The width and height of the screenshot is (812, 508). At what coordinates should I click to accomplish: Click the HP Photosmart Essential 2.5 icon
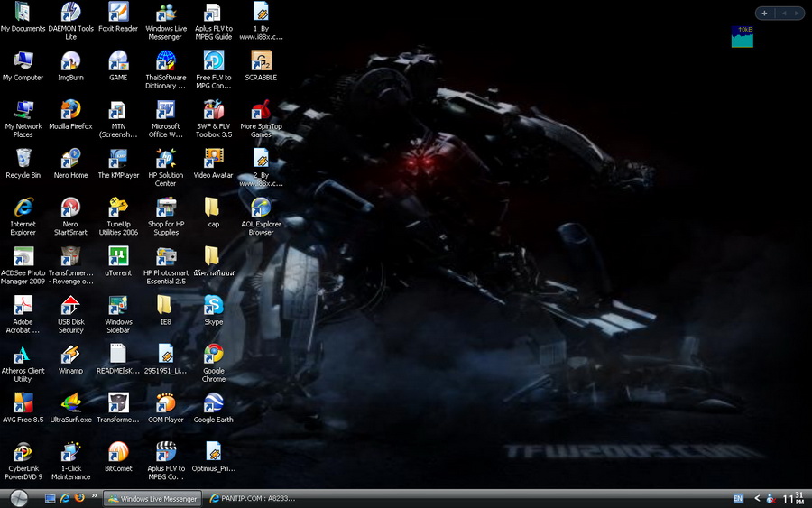tap(166, 256)
